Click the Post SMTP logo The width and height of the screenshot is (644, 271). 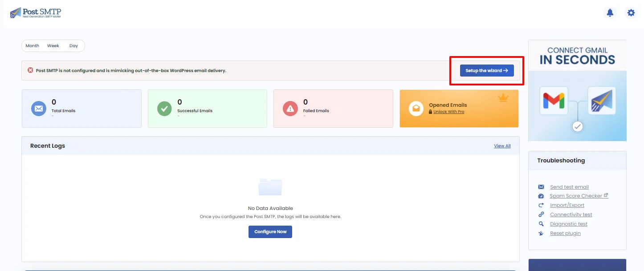point(35,12)
